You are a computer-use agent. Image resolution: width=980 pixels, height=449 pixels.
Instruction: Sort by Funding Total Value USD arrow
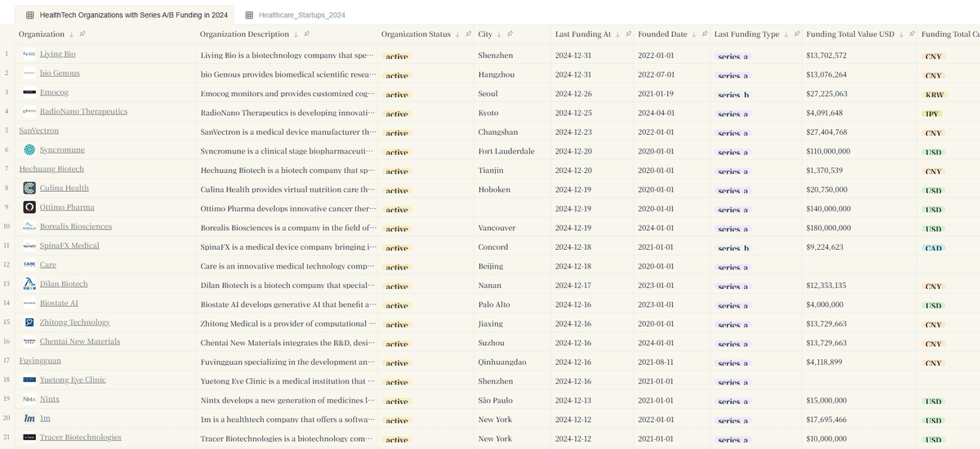(x=902, y=34)
